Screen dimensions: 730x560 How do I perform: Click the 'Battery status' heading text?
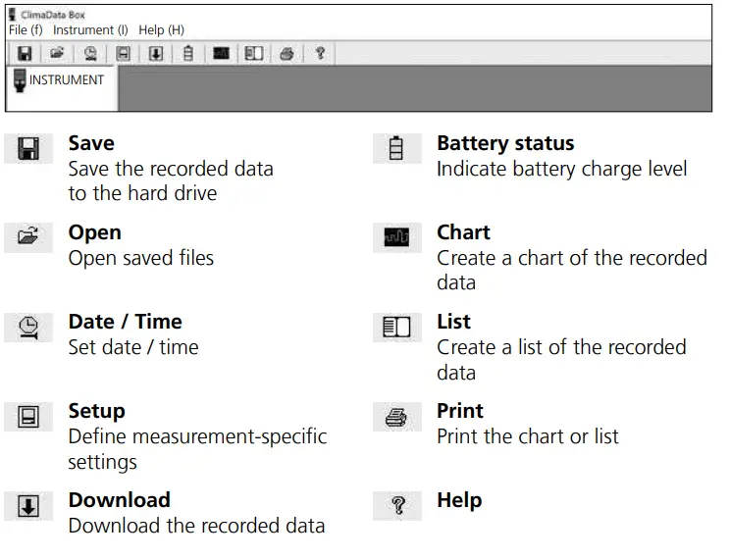(x=505, y=143)
